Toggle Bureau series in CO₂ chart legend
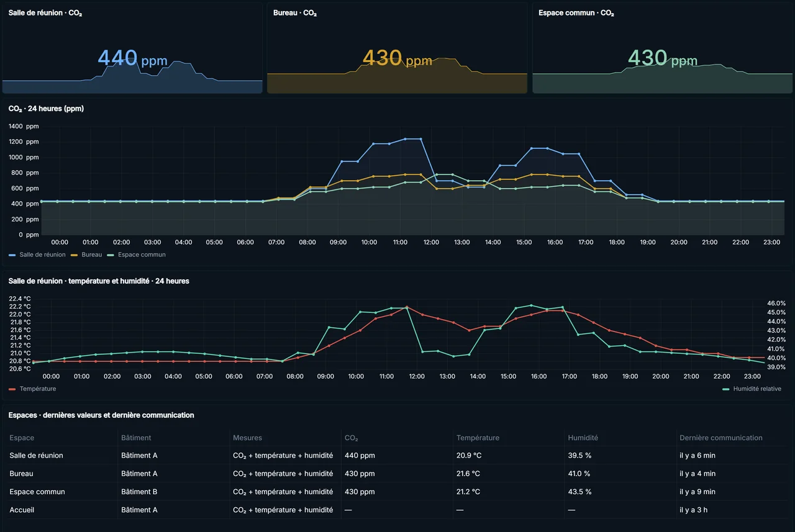795x532 pixels. tap(86, 255)
